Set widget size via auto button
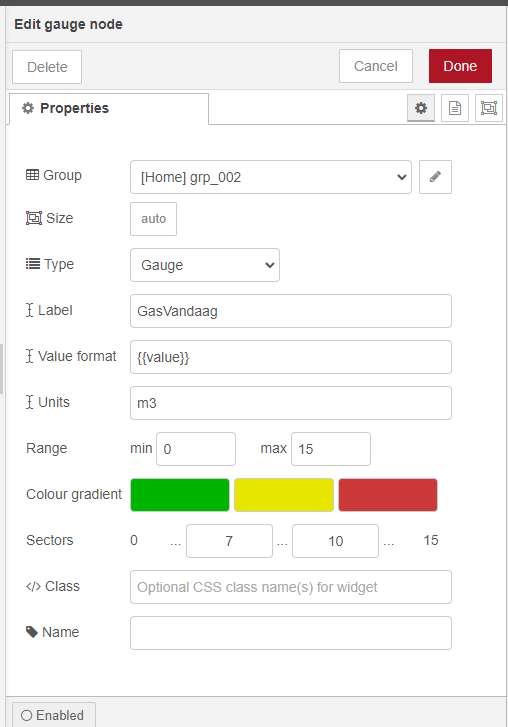 (153, 218)
